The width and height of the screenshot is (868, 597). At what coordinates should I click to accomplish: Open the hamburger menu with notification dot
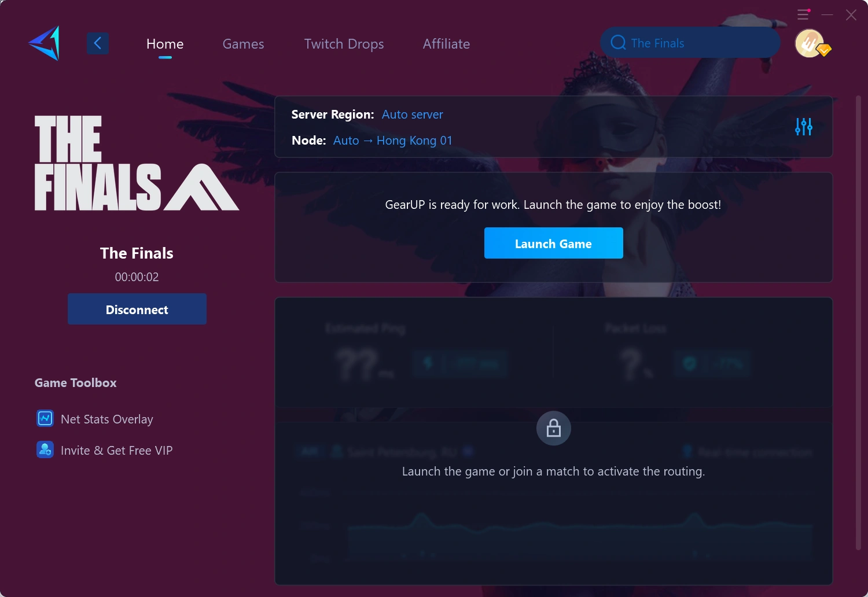tap(804, 14)
